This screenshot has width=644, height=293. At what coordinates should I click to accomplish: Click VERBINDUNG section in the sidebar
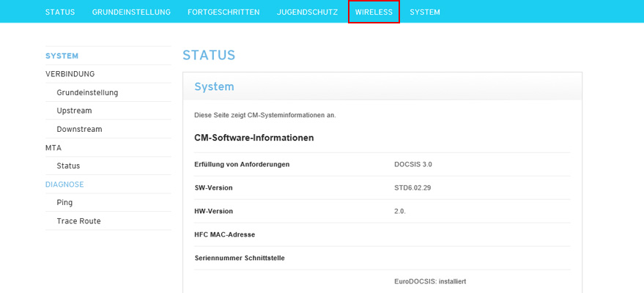tap(70, 74)
